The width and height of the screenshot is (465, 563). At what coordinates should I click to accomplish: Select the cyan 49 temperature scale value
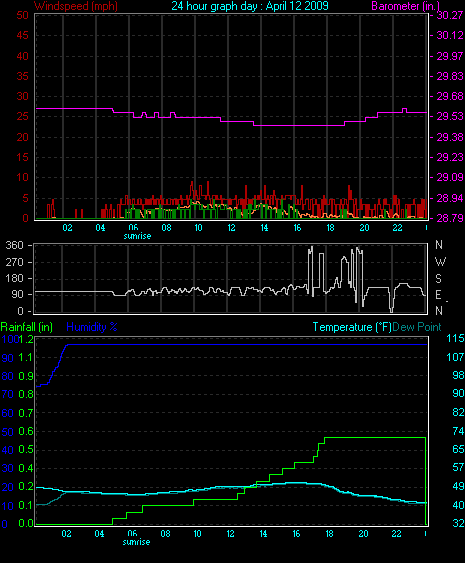tap(459, 486)
